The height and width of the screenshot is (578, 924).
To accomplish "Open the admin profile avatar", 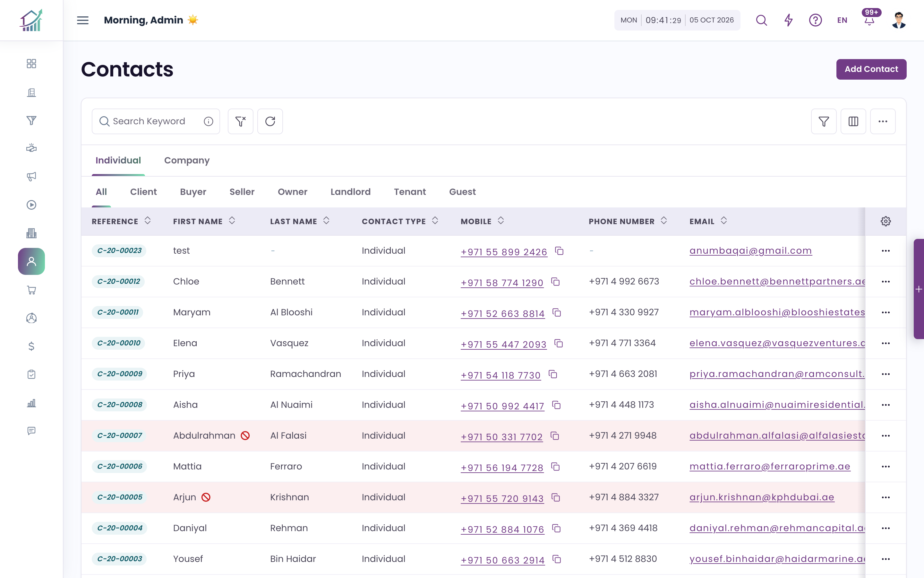I will tap(899, 20).
